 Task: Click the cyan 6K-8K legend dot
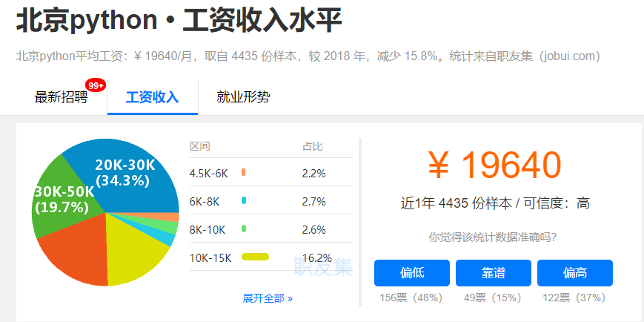[244, 200]
